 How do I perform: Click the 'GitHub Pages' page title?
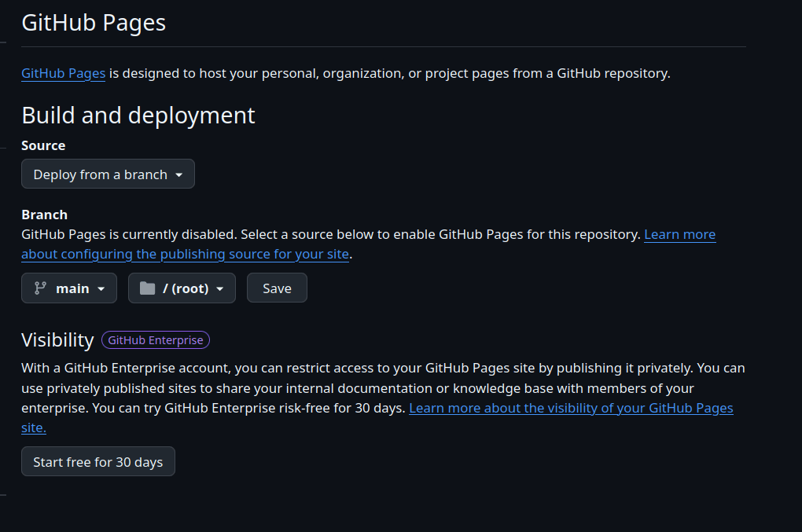pos(94,23)
